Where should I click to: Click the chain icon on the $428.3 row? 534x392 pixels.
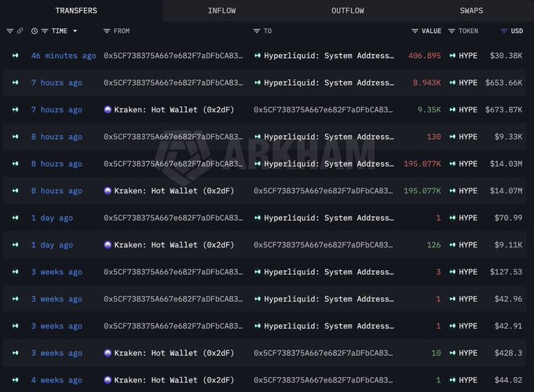click(16, 354)
